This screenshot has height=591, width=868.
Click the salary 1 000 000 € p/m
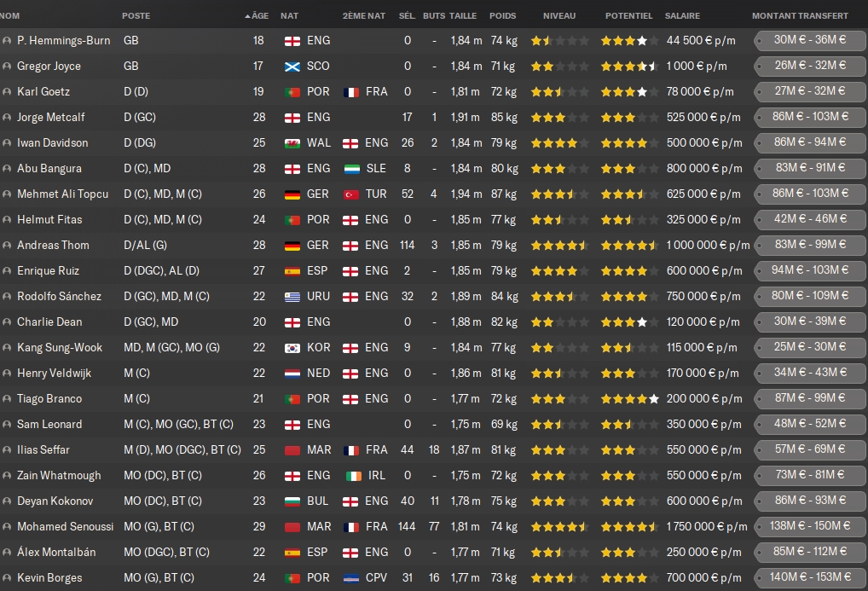[x=708, y=246]
